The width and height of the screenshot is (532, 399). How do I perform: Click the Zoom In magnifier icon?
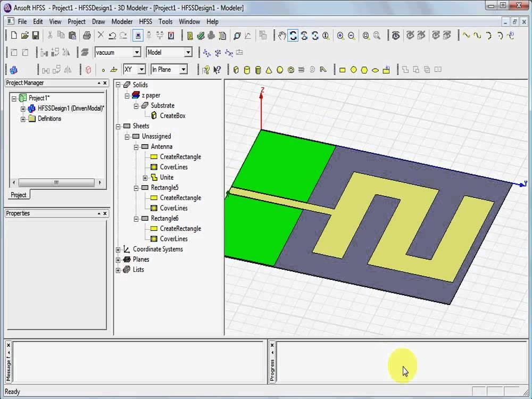pos(340,35)
